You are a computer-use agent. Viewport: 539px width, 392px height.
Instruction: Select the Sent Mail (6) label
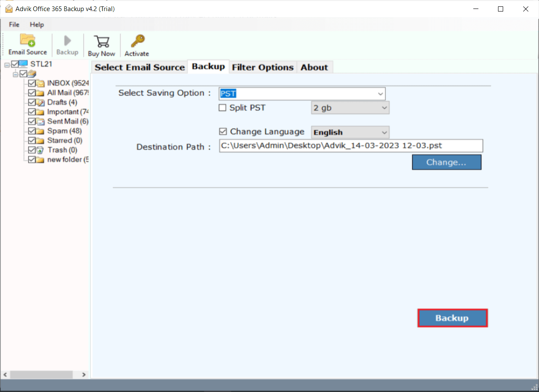click(x=68, y=122)
